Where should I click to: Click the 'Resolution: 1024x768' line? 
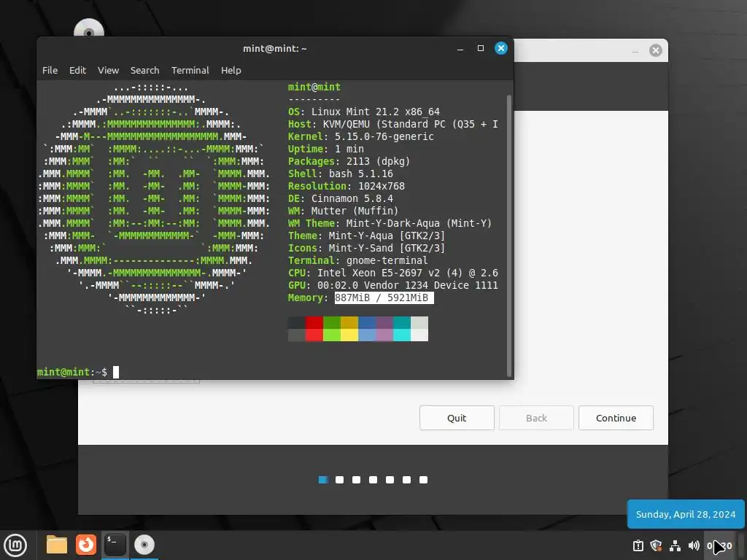coord(347,186)
